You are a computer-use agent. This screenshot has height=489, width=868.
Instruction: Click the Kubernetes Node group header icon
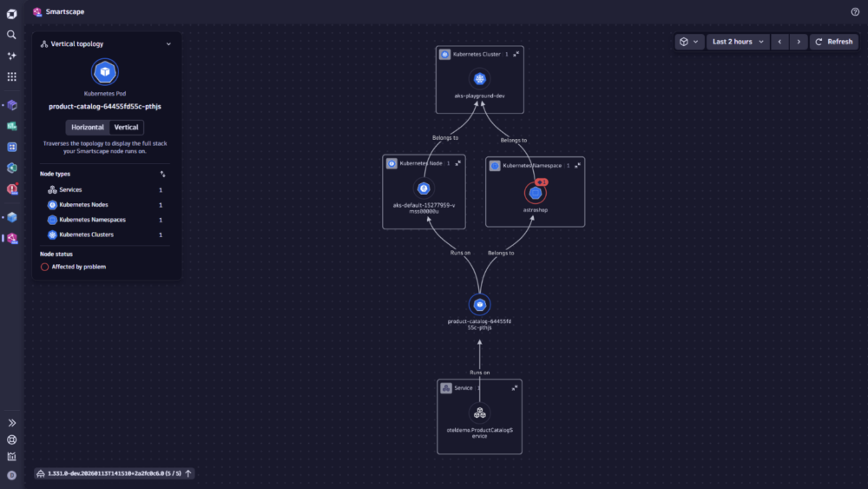tap(391, 163)
